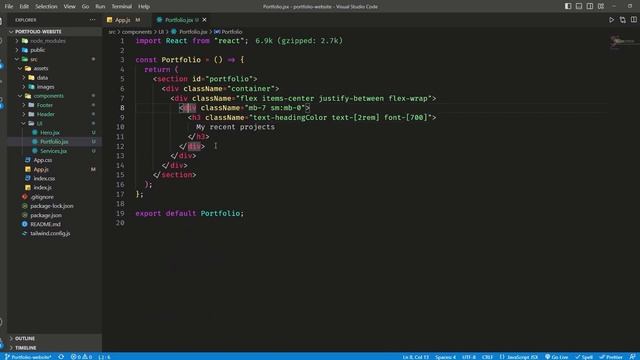Toggle the bottom panel layout icon
This screenshot has width=640, height=360.
click(x=579, y=6)
